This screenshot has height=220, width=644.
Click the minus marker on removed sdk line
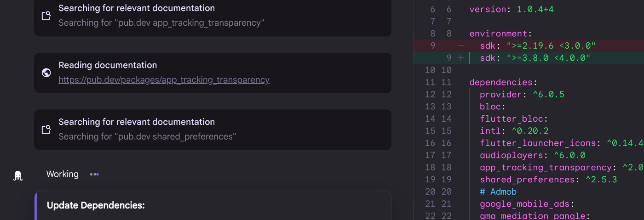tap(460, 45)
